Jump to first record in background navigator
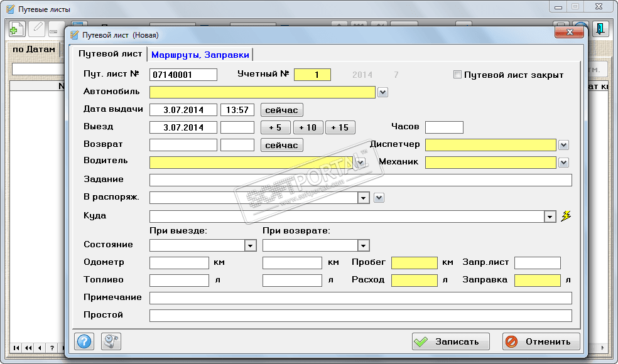 pyautogui.click(x=16, y=348)
